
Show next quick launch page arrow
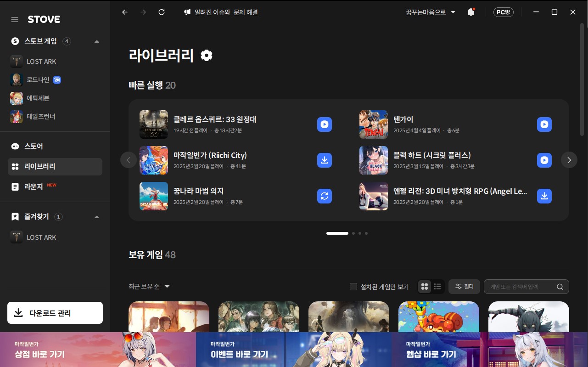[x=569, y=160]
